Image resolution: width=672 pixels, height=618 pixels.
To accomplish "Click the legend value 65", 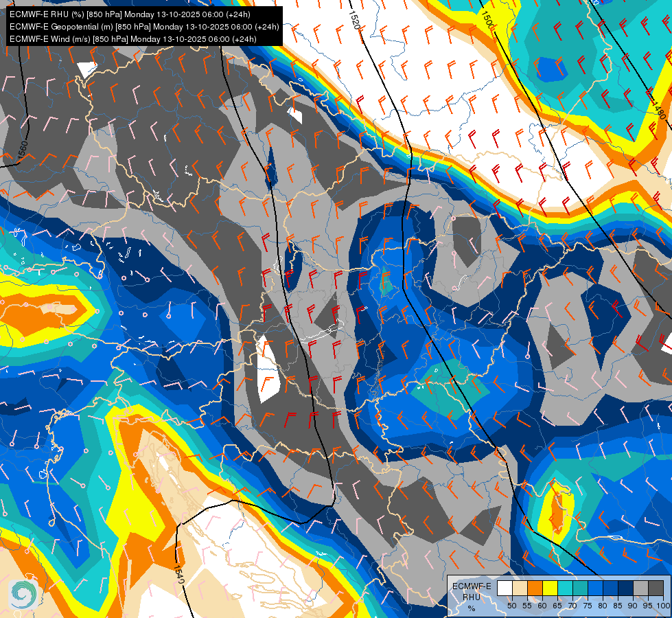I will (x=557, y=606).
